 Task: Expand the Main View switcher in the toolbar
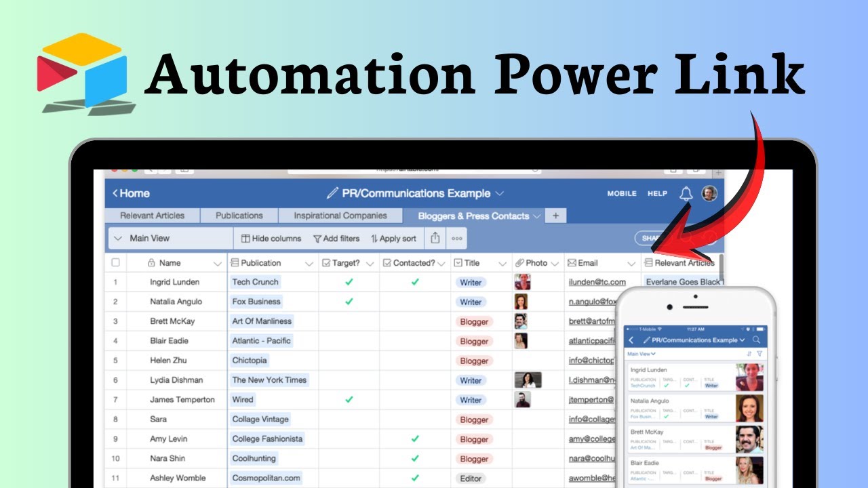(172, 238)
